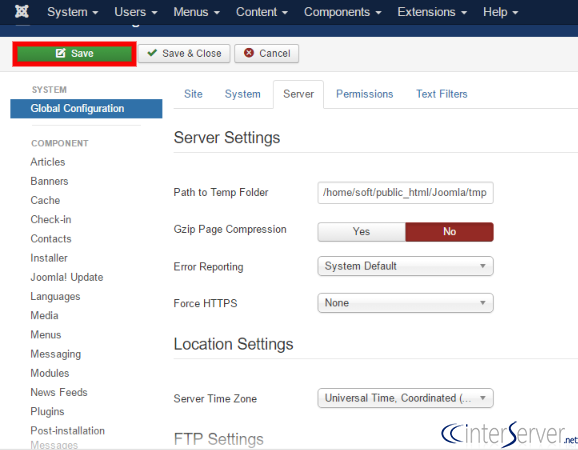Open Cache component settings
578x450 pixels.
pos(45,200)
